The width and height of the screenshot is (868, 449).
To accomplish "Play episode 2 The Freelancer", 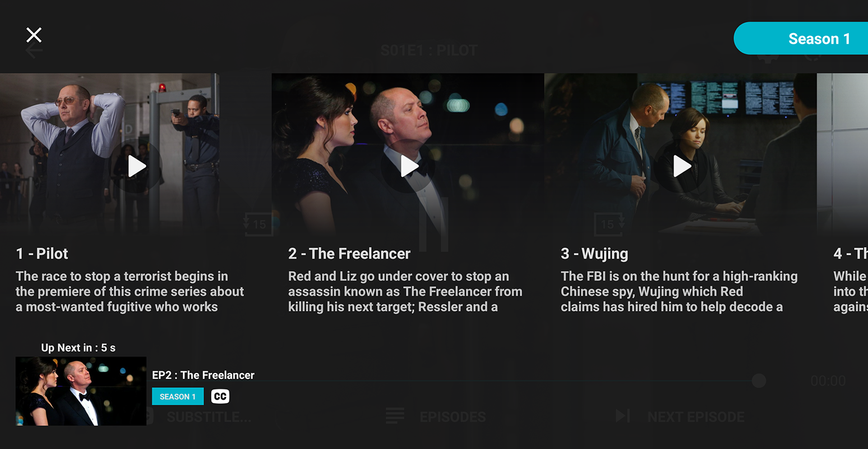I will (x=409, y=166).
